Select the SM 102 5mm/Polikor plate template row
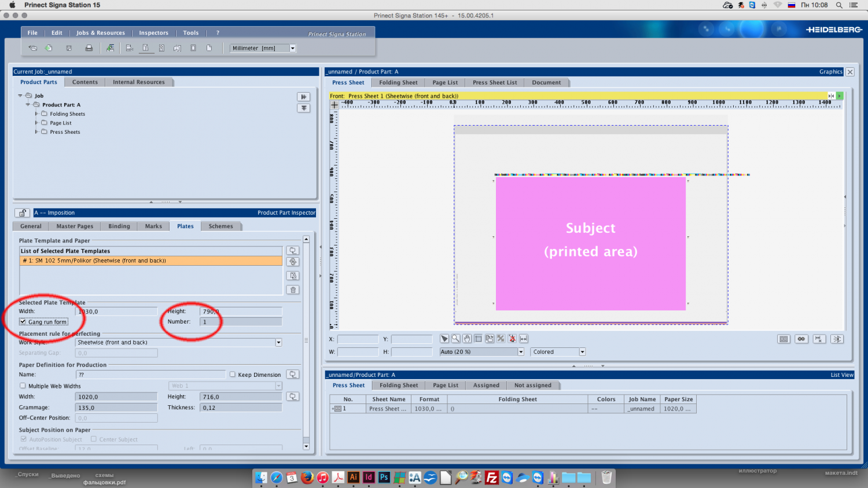The image size is (868, 488). (151, 260)
